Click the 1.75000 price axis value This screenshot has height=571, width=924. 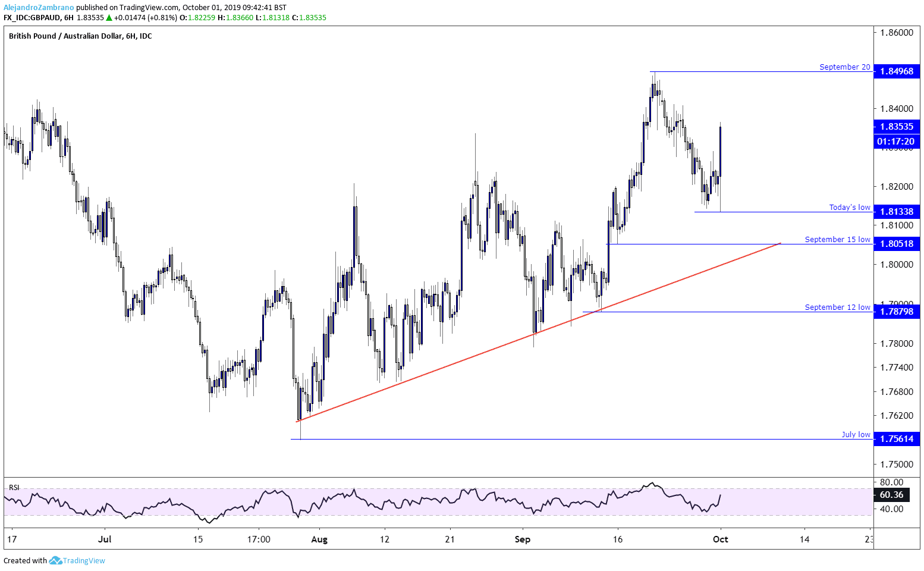coord(897,464)
